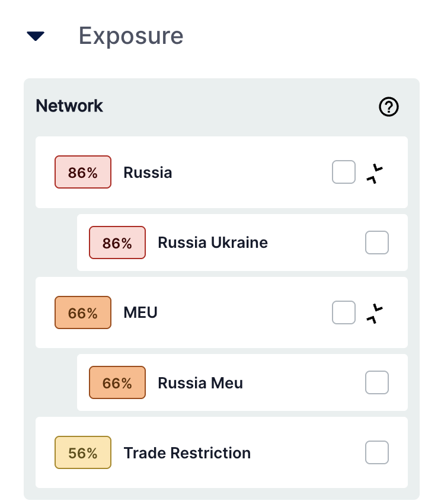The width and height of the screenshot is (441, 504).
Task: Select the MEU checkbox
Action: click(x=344, y=312)
